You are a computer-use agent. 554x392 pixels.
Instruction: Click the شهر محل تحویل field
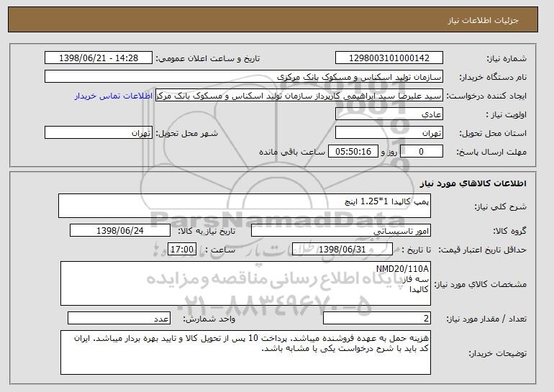pos(99,133)
